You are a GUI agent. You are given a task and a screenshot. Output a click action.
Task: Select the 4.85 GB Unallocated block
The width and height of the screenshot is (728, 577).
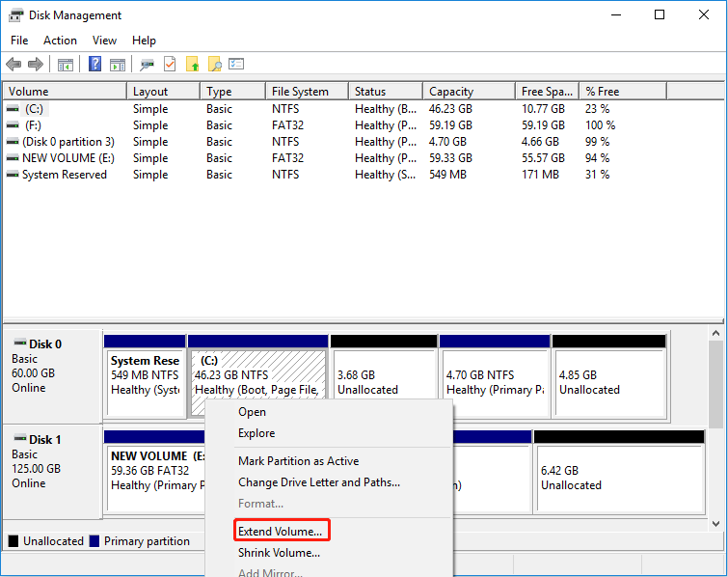609,376
